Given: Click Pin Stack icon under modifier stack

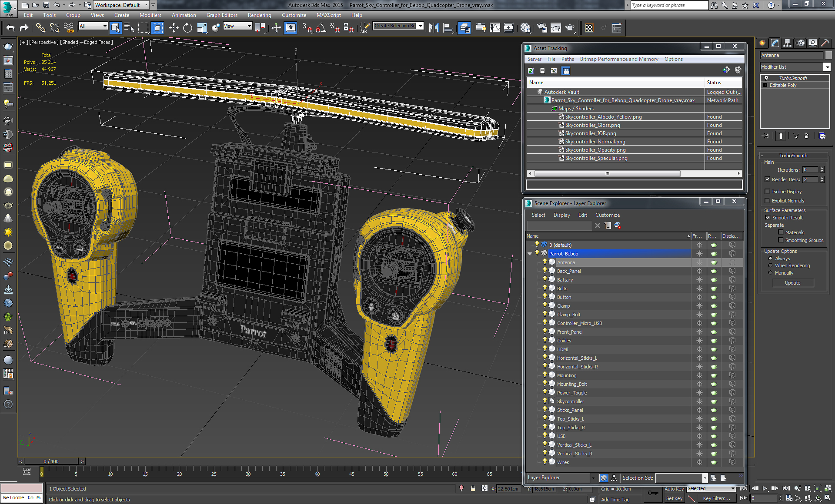Looking at the screenshot, I should click(x=766, y=136).
